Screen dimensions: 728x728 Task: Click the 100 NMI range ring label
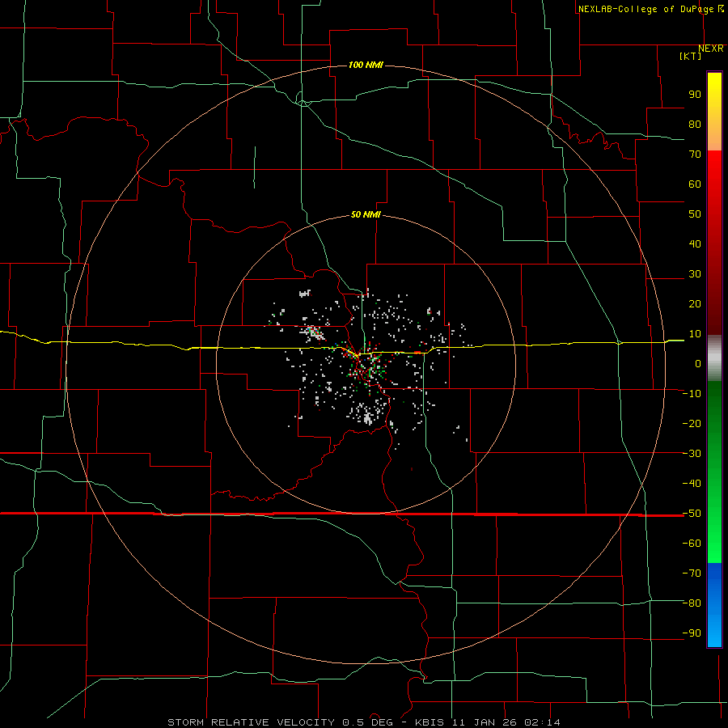tap(366, 65)
